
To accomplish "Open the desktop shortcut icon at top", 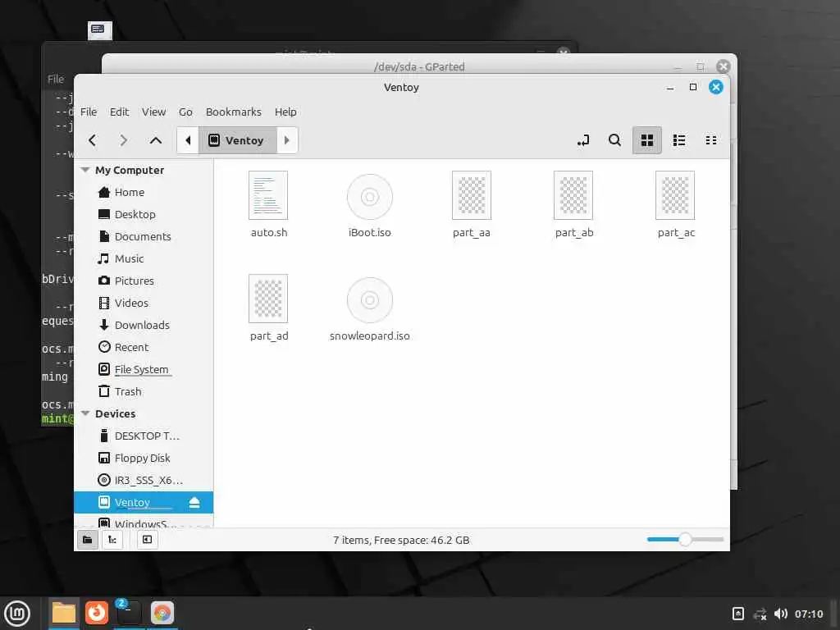I will 99,30.
